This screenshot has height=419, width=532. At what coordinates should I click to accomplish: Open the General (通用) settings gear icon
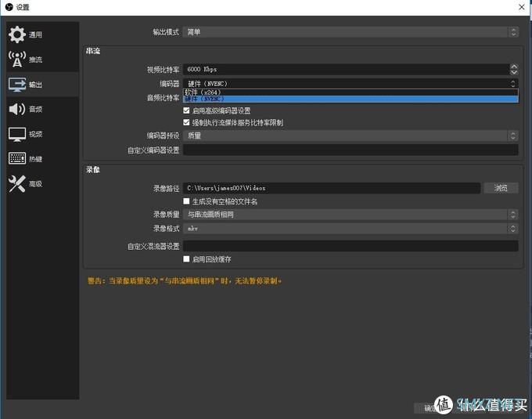tap(17, 34)
